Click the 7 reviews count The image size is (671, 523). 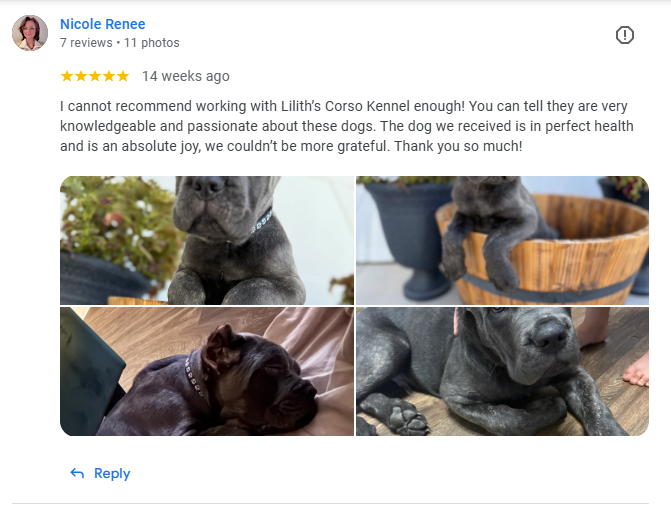[86, 43]
